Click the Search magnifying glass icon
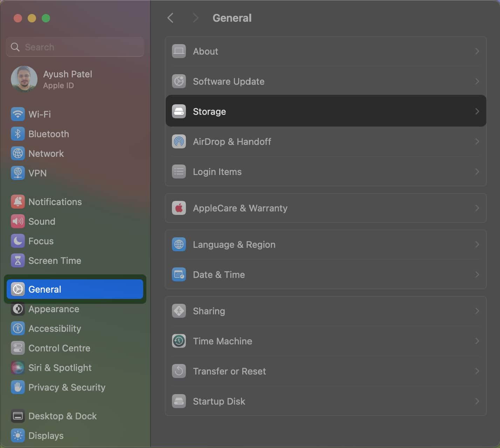The width and height of the screenshot is (500, 448). coord(15,47)
